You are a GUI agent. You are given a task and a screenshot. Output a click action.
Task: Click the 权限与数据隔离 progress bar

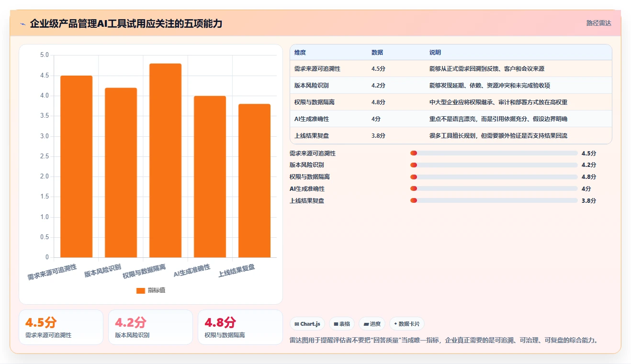tap(494, 177)
